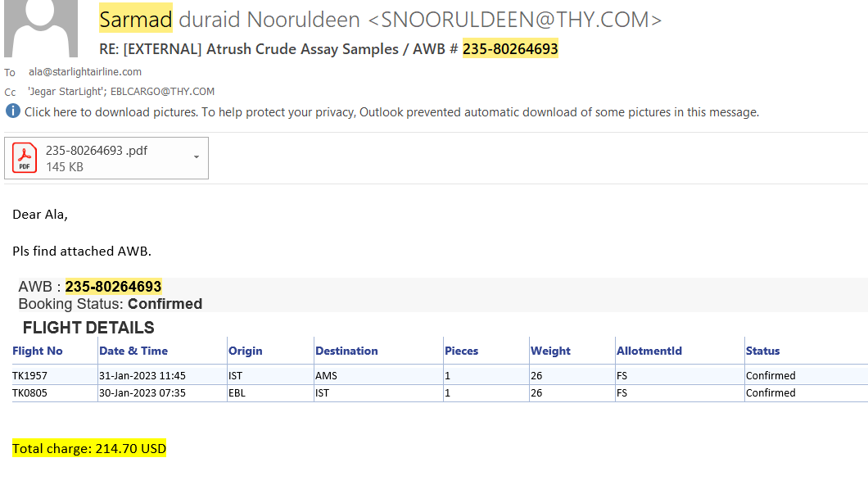Click the Total charge 214.70 USD text
868x485 pixels.
[89, 449]
